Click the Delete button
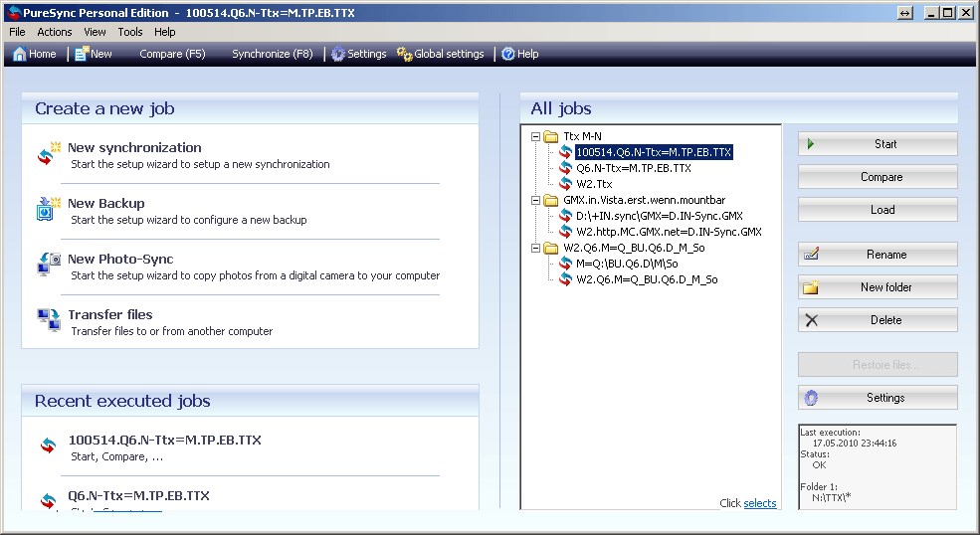980x535 pixels. [x=878, y=320]
